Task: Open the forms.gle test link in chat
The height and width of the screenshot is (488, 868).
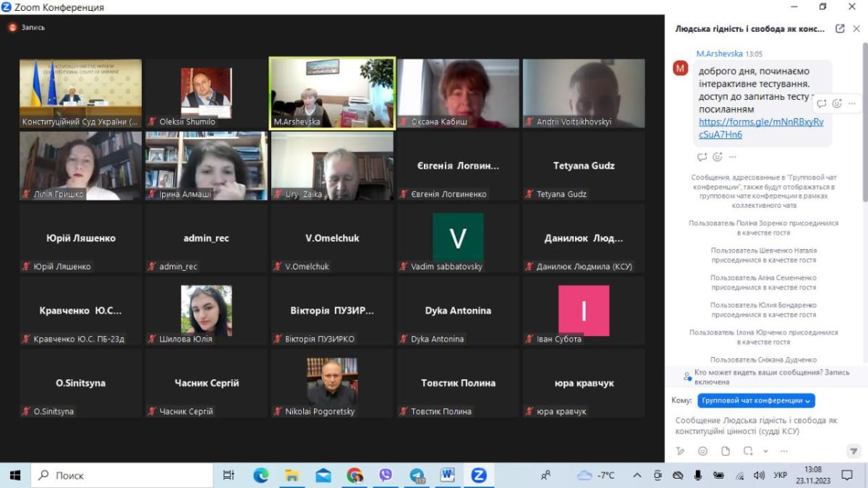Action: (x=761, y=128)
